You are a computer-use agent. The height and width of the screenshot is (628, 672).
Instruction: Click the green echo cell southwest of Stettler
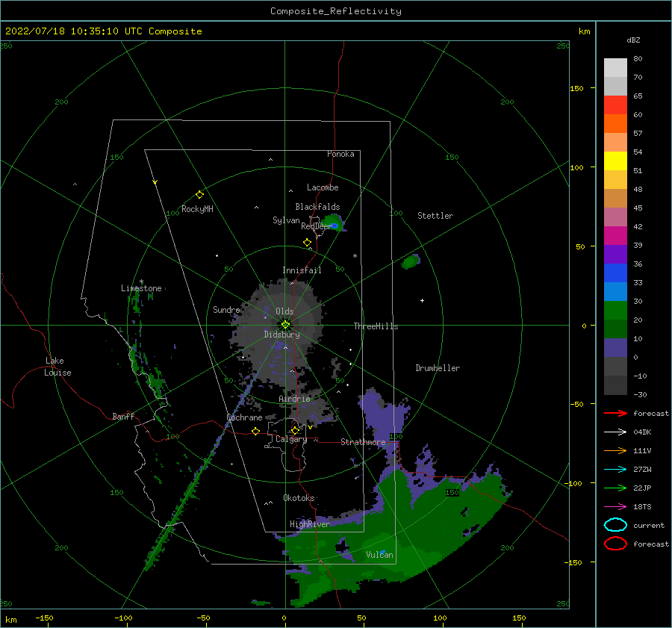(411, 261)
